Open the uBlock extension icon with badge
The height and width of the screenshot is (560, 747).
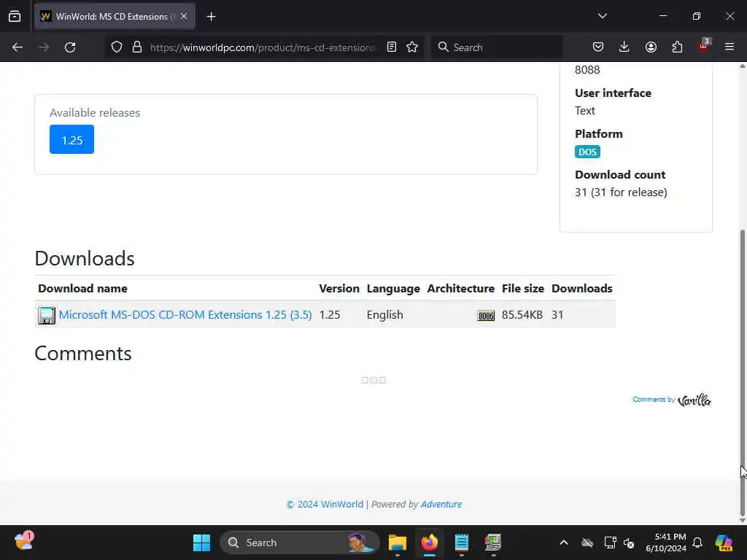[x=703, y=46]
